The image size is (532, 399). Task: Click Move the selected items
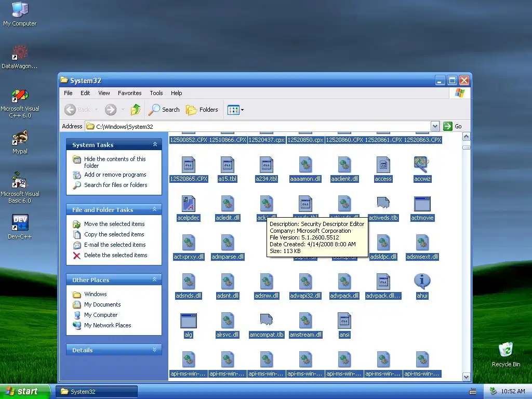[109, 224]
